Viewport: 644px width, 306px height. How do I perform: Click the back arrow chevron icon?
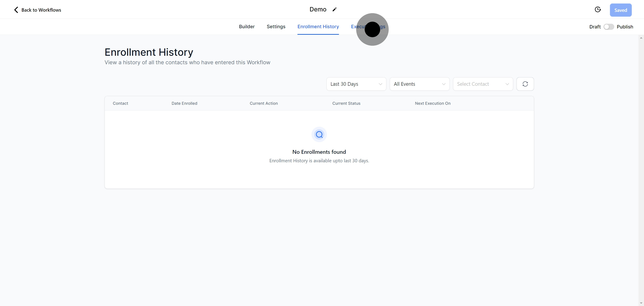point(16,10)
